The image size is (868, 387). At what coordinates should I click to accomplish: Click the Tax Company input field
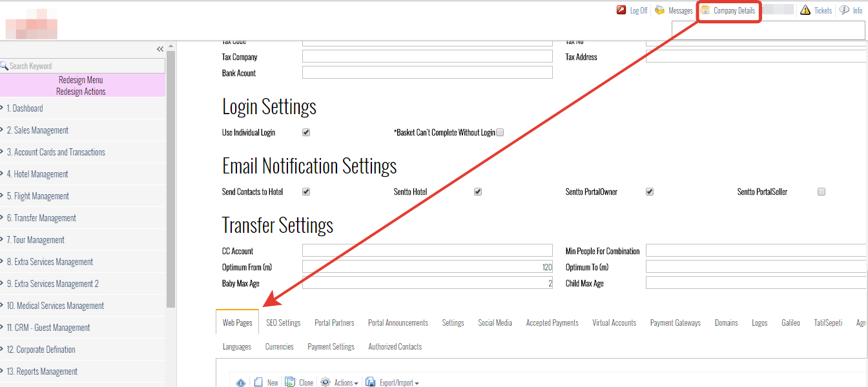428,57
